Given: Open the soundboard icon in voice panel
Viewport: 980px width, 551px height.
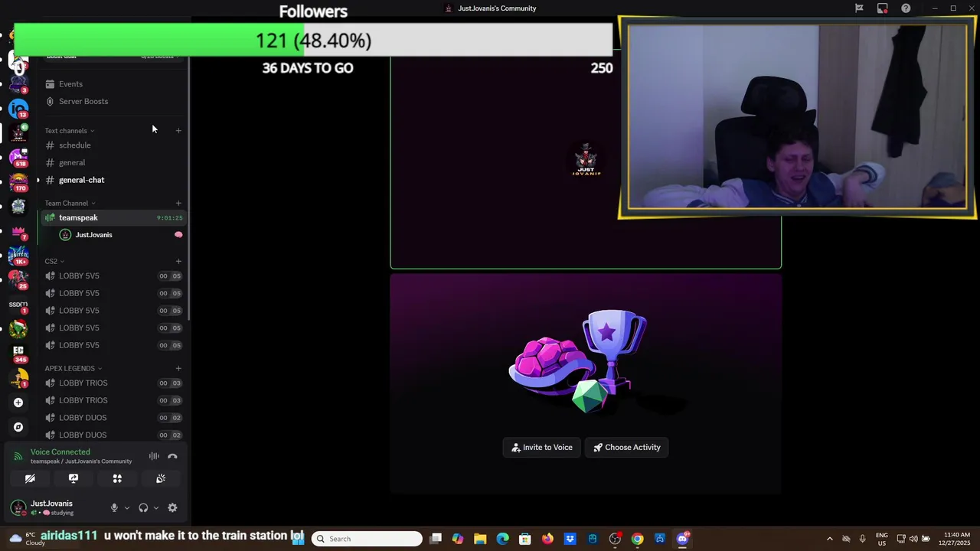Looking at the screenshot, I should click(x=161, y=478).
